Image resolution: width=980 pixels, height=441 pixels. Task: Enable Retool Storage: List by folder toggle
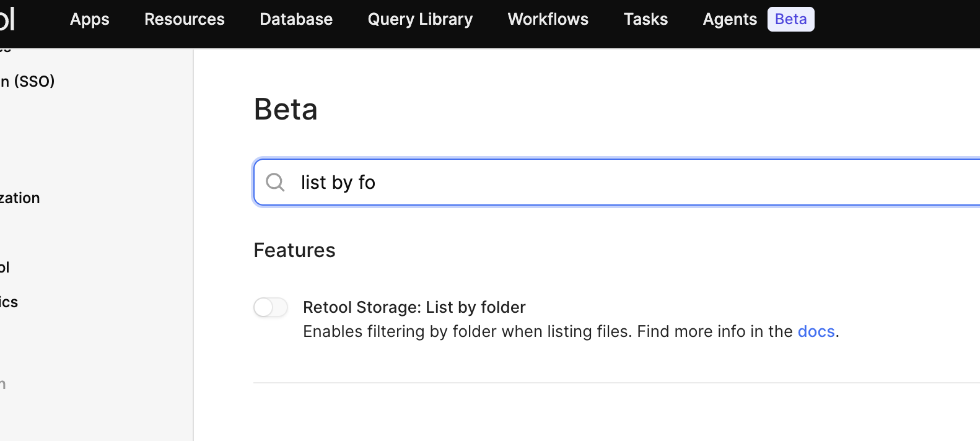(x=271, y=307)
